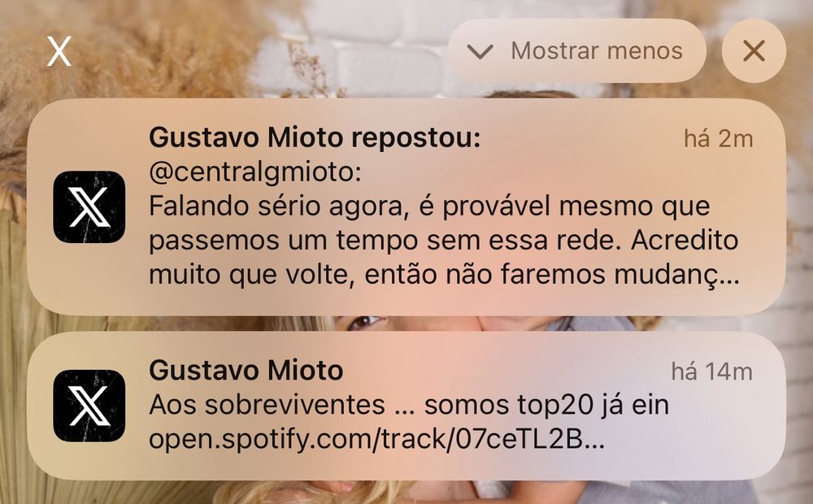
Task: Open the Gustavo Mioto repostou notification
Action: coord(406,207)
